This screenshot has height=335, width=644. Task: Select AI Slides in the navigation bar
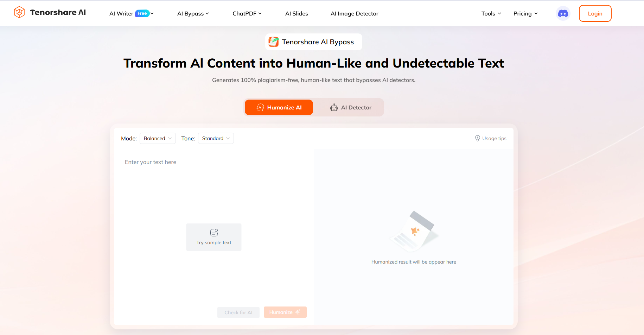click(x=297, y=13)
